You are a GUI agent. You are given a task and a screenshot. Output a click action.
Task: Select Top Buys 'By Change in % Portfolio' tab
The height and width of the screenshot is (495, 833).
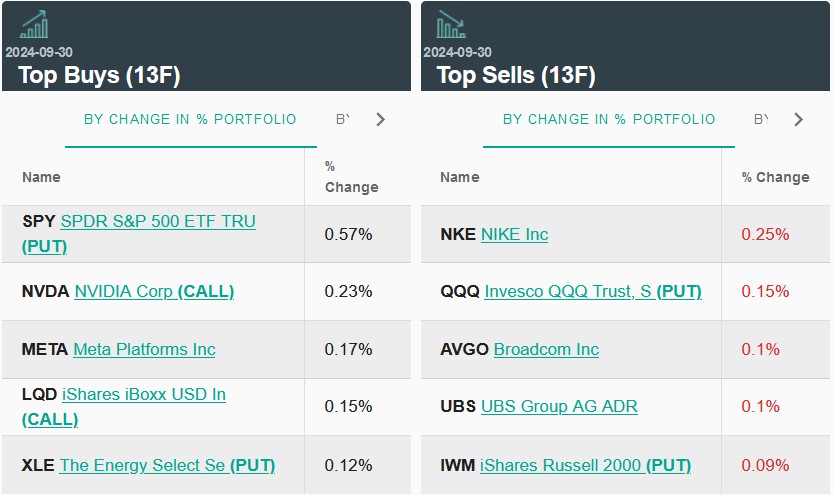(x=190, y=120)
